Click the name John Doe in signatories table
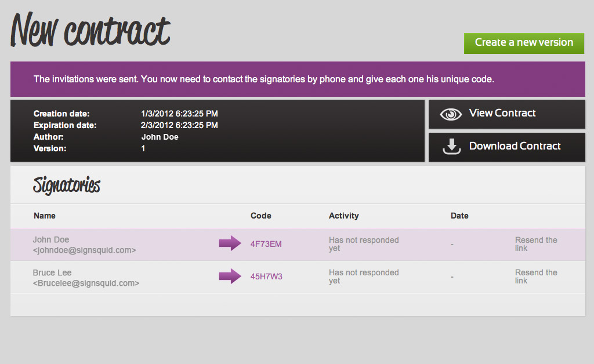The image size is (594, 364). (51, 239)
